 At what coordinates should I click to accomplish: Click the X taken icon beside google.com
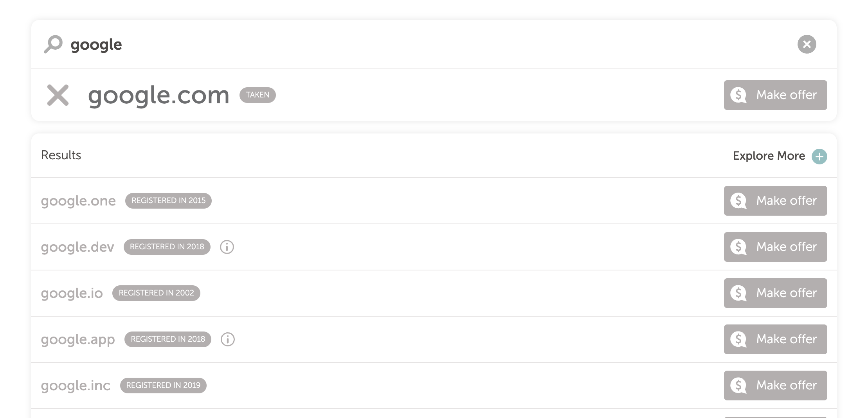point(58,95)
